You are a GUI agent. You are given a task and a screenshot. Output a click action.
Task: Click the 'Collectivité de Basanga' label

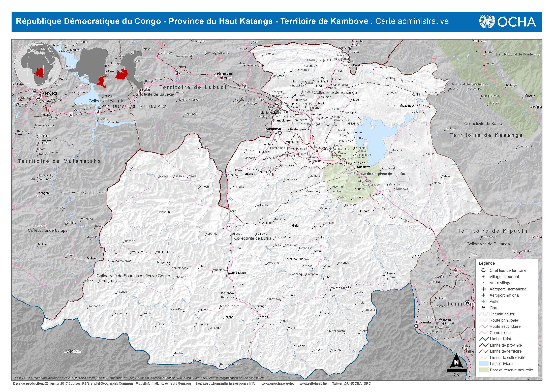point(335,93)
